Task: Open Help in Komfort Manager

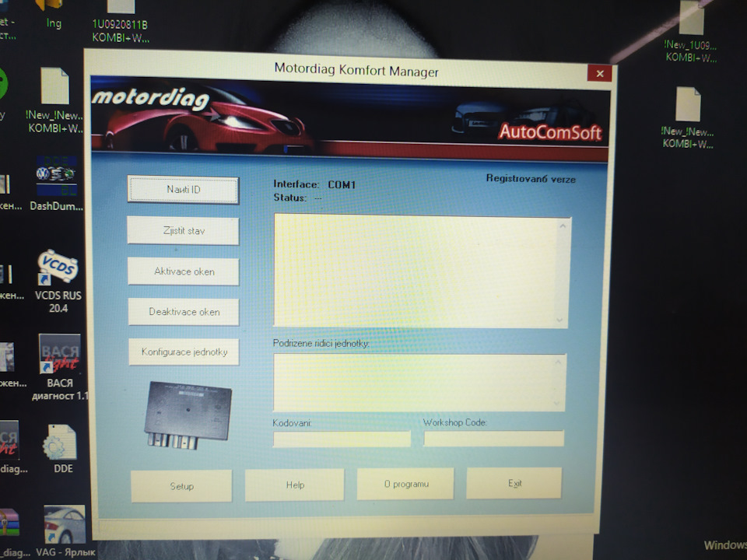Action: pos(295,485)
